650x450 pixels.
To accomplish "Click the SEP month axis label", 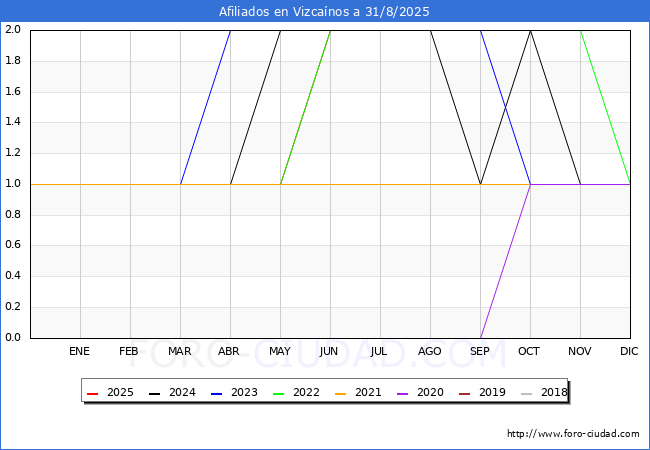I will [x=480, y=351].
